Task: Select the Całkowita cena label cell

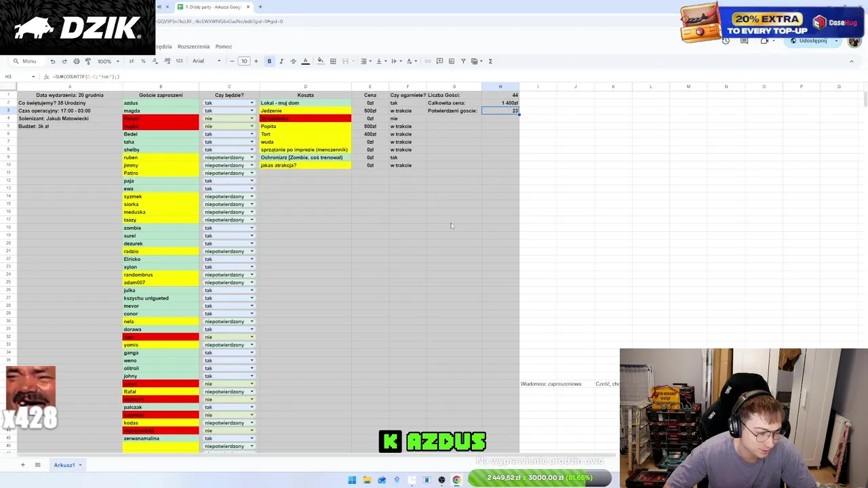Action: point(454,103)
